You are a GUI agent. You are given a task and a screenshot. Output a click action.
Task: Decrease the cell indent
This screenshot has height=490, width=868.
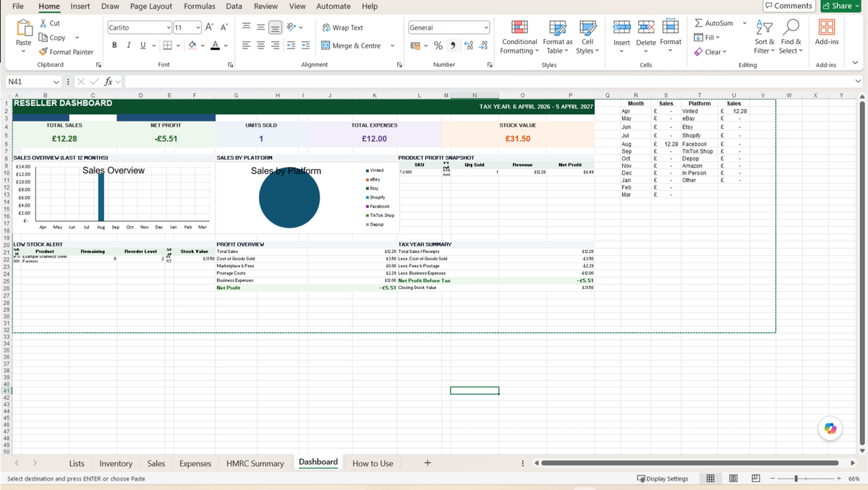(x=291, y=46)
